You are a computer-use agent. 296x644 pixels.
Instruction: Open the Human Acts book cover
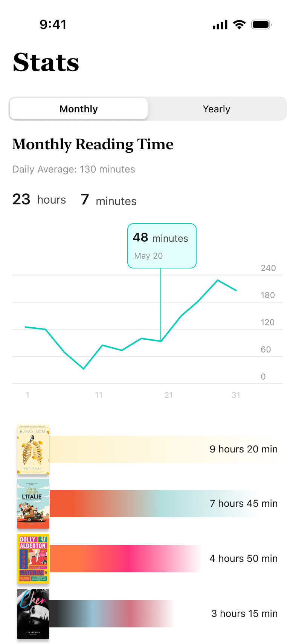(x=33, y=449)
